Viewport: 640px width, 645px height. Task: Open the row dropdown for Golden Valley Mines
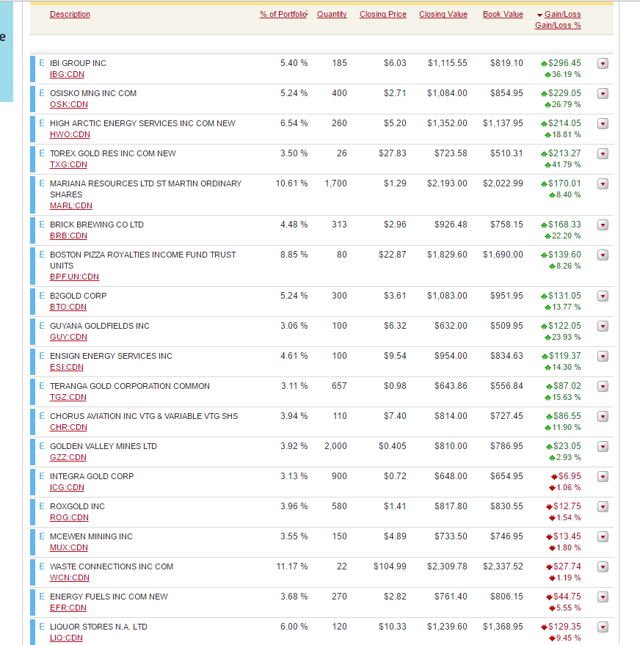click(x=603, y=446)
